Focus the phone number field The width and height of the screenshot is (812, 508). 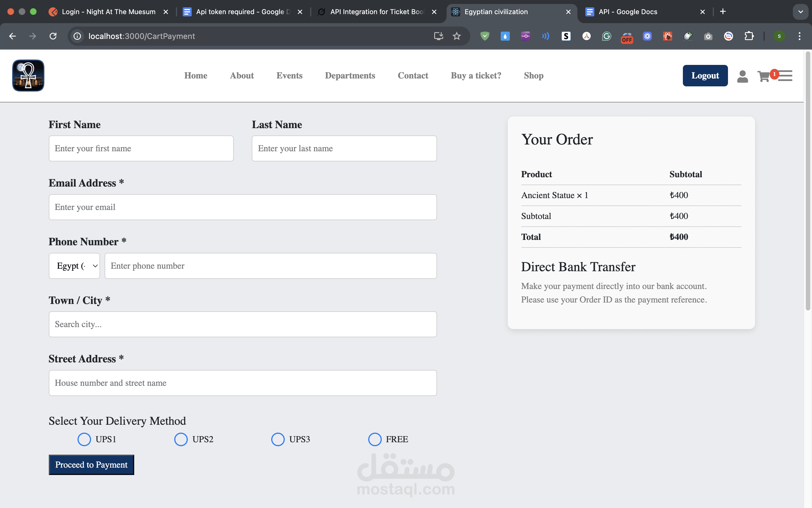[270, 266]
